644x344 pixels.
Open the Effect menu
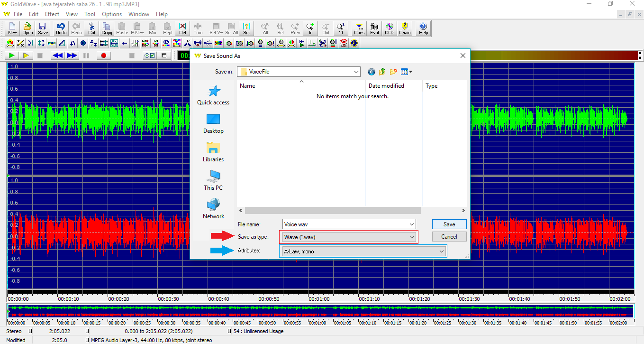(x=52, y=14)
